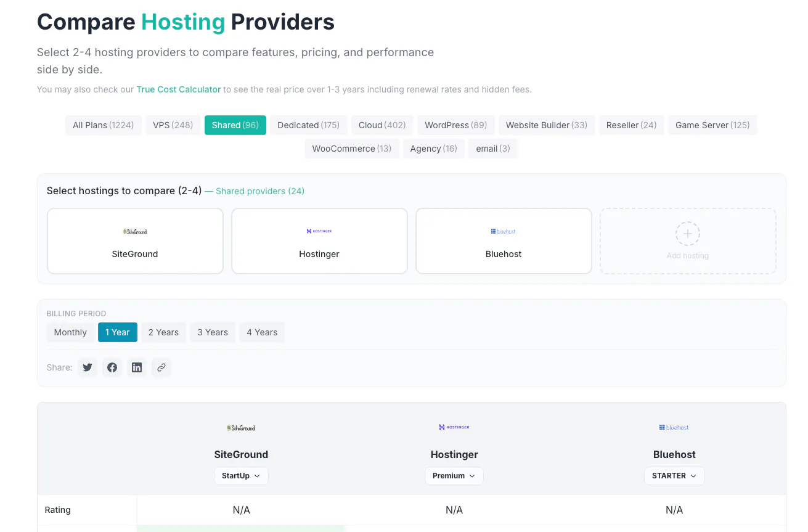Filter by Agency (16) plans
This screenshot has height=532, width=808.
tap(433, 149)
